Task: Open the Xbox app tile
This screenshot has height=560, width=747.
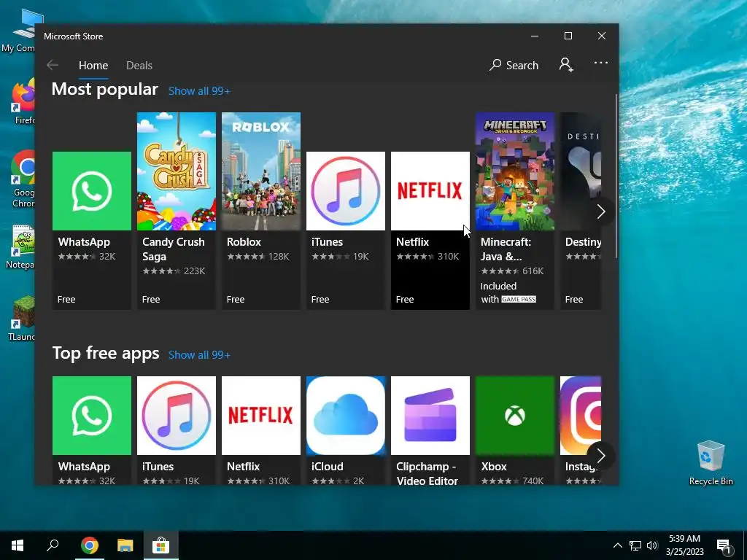Action: point(515,430)
